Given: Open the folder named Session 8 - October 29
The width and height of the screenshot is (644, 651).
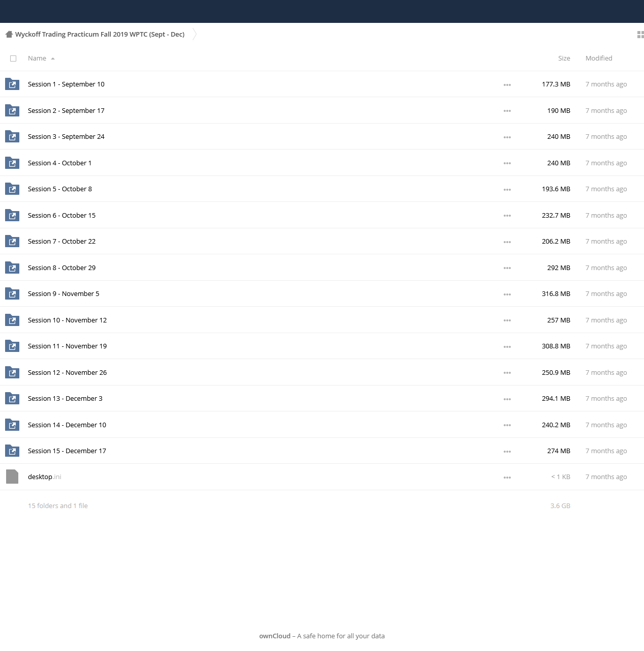Looking at the screenshot, I should 62,268.
